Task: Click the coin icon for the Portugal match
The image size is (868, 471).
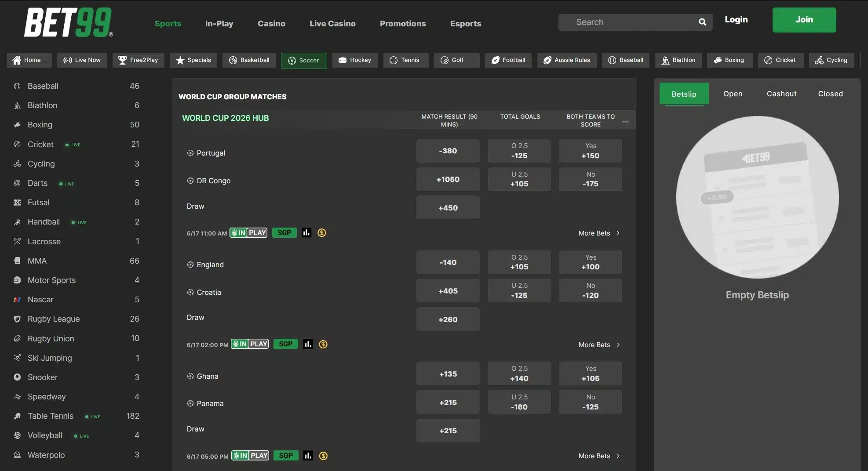Action: tap(322, 233)
